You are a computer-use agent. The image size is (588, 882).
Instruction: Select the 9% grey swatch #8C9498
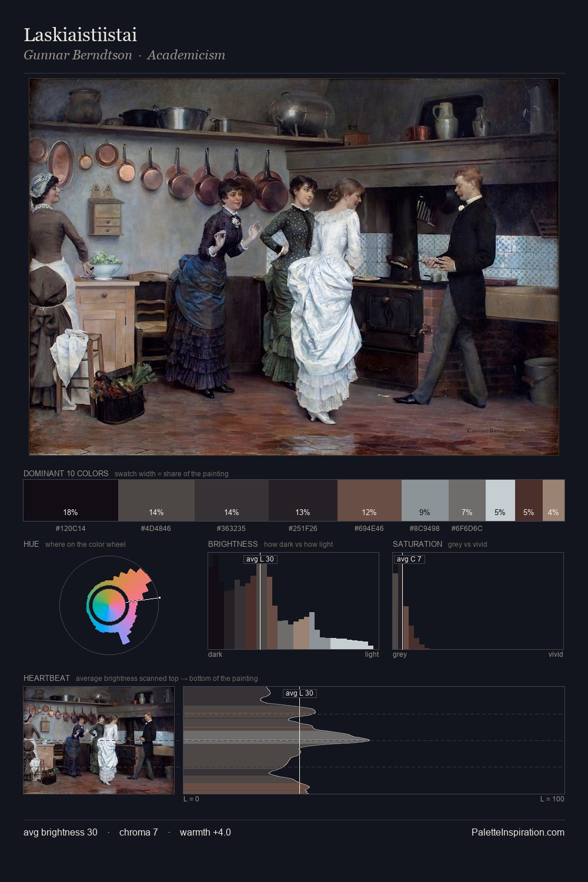pyautogui.click(x=425, y=500)
